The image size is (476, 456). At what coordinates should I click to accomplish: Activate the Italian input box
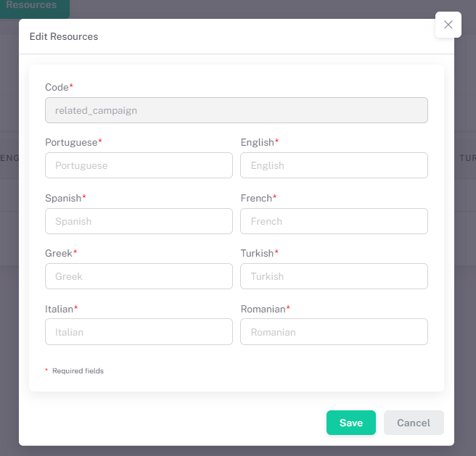coord(139,332)
